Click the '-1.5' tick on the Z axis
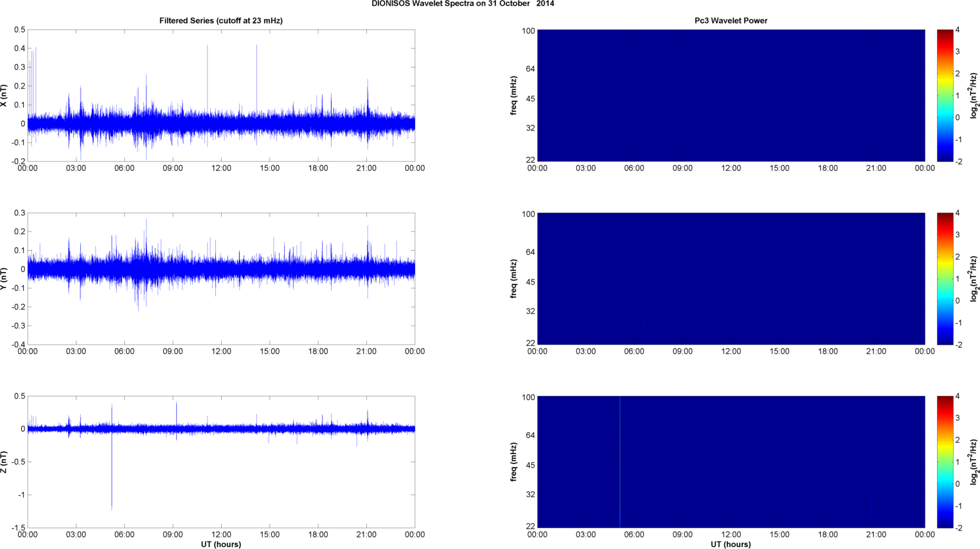This screenshot has height=549, width=980. coord(18,528)
